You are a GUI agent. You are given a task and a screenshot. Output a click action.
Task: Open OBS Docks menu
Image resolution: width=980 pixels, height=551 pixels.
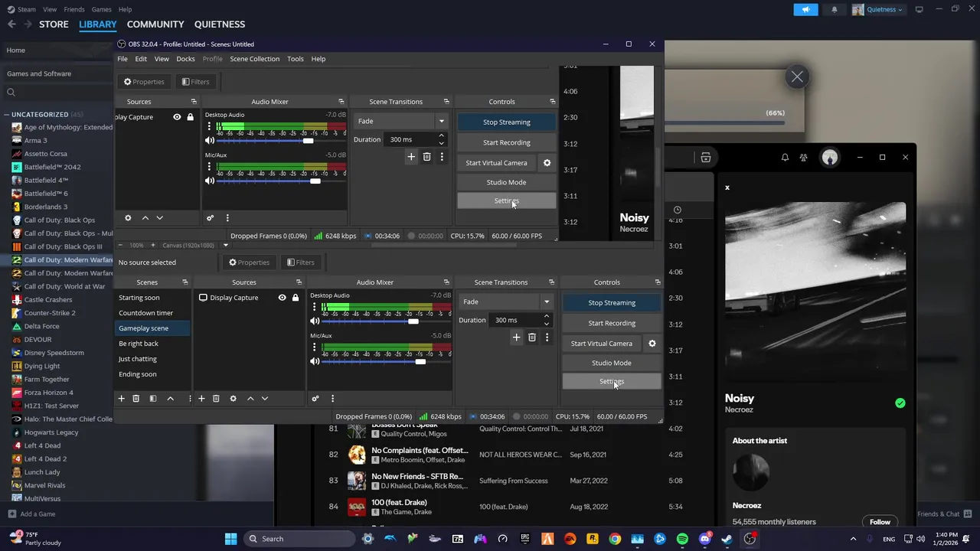[185, 59]
